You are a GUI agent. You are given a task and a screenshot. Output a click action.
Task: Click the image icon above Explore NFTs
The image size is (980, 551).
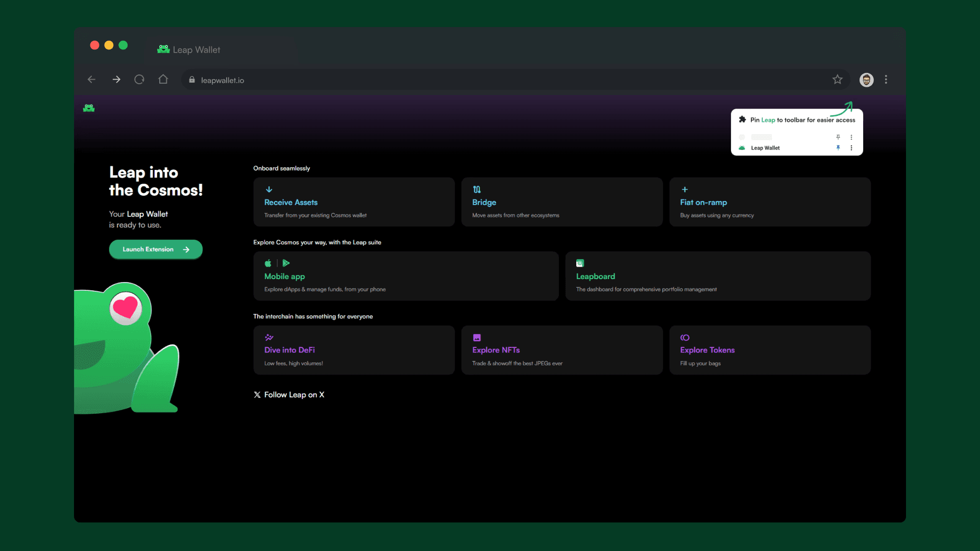click(x=477, y=338)
